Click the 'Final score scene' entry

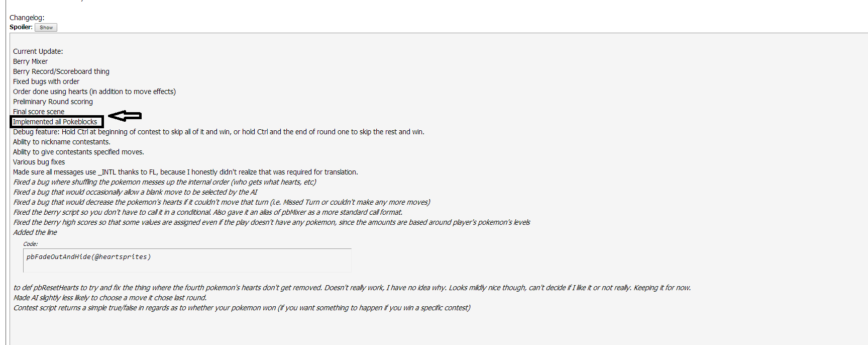pos(39,112)
